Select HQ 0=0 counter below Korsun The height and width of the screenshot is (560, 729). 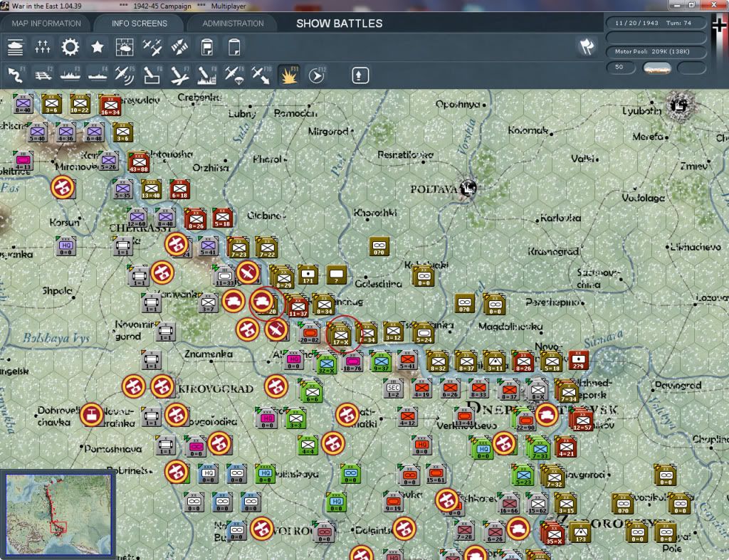(66, 245)
